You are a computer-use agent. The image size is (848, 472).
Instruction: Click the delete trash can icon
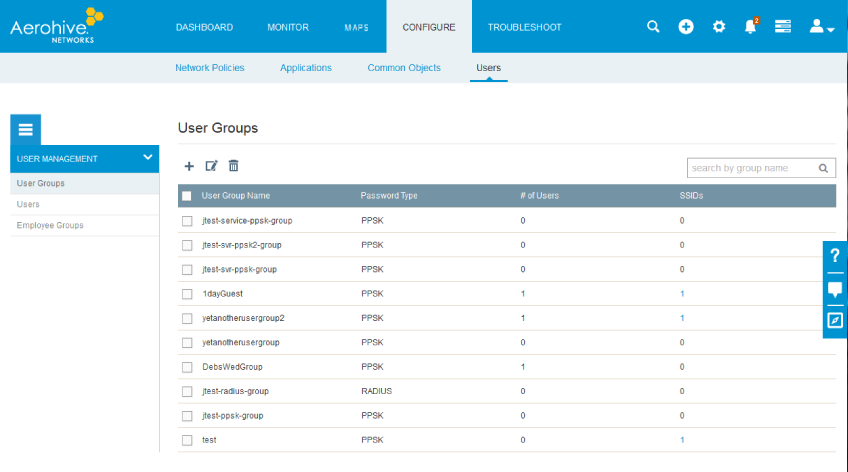tap(233, 166)
